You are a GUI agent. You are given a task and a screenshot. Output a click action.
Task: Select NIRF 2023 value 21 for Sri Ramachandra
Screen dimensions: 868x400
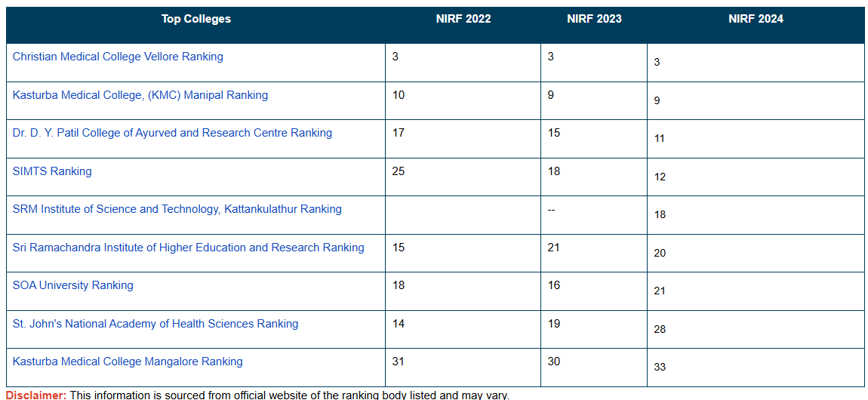click(x=553, y=248)
